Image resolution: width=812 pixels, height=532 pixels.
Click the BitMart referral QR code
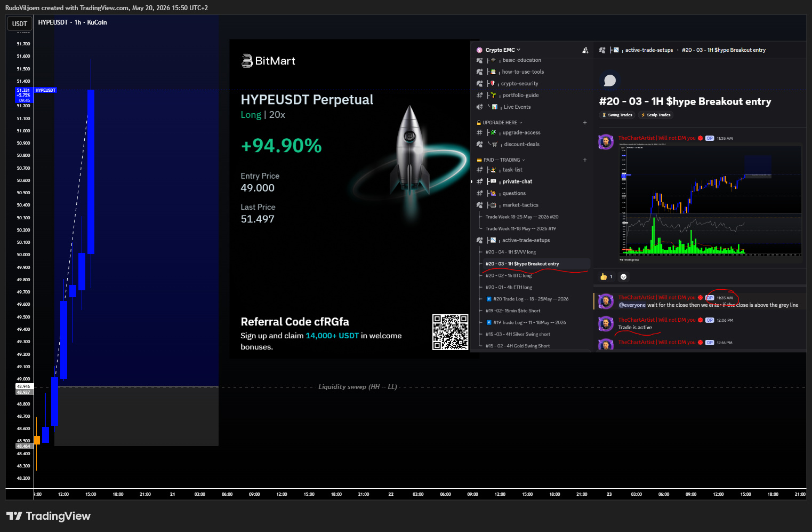tap(451, 332)
